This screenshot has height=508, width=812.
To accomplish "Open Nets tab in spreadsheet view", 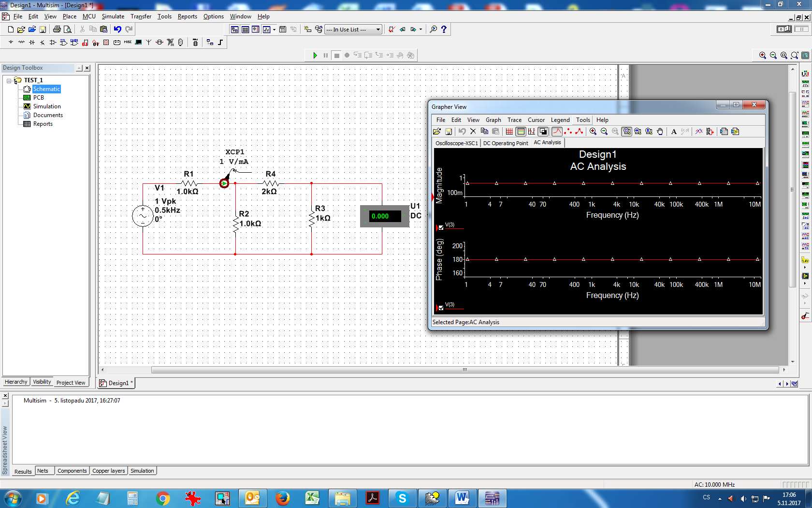I will [x=43, y=471].
